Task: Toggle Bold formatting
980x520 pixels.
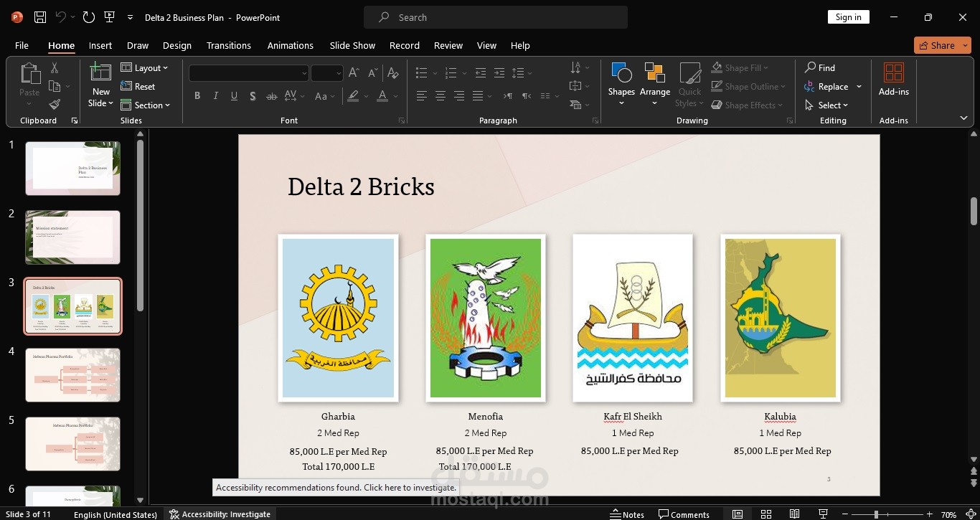Action: (x=197, y=96)
